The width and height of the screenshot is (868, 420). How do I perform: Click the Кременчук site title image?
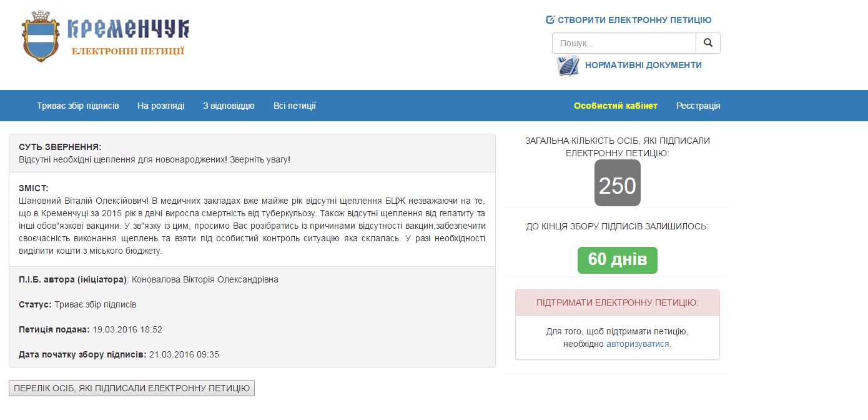128,28
